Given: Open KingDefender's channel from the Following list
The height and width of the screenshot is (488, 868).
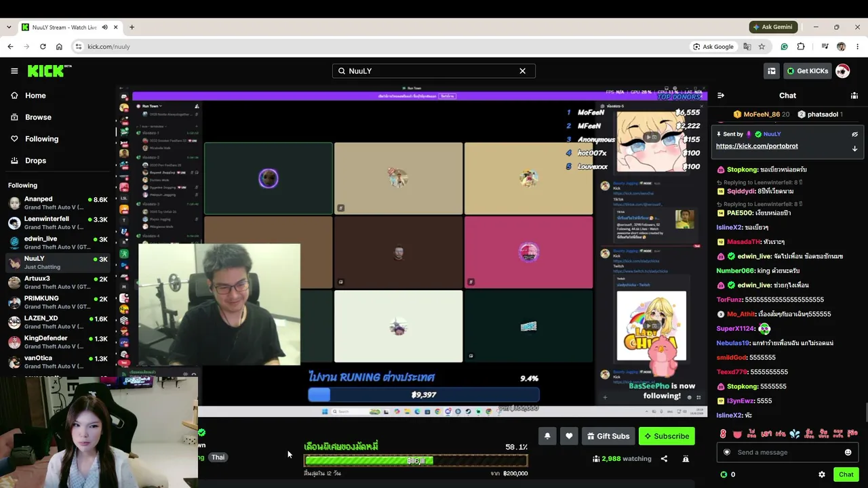Looking at the screenshot, I should tap(58, 342).
